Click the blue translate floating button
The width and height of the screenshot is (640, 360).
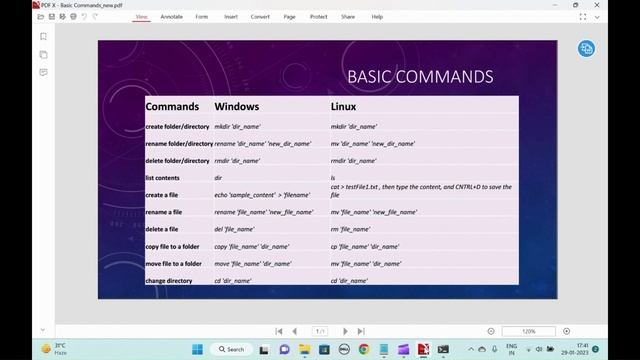pyautogui.click(x=586, y=49)
